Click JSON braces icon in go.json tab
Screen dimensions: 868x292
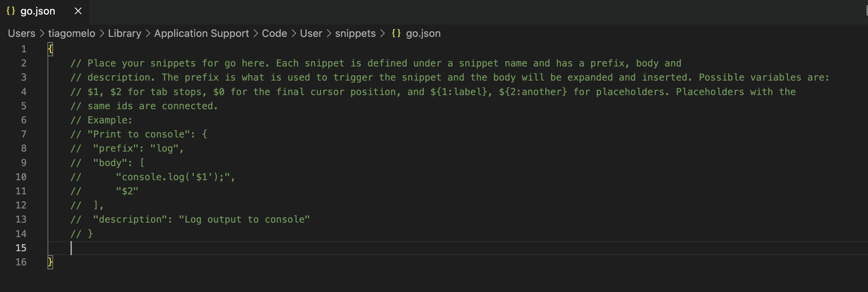[11, 11]
